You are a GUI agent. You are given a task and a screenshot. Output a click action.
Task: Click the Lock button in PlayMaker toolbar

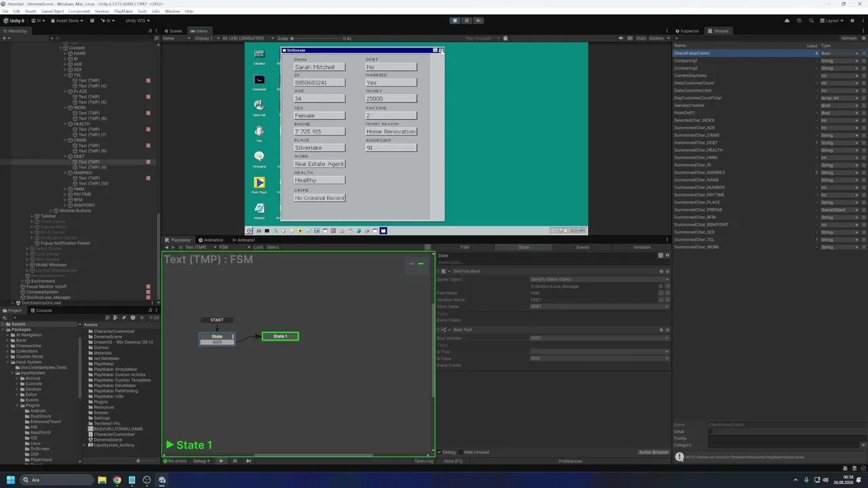(x=258, y=247)
